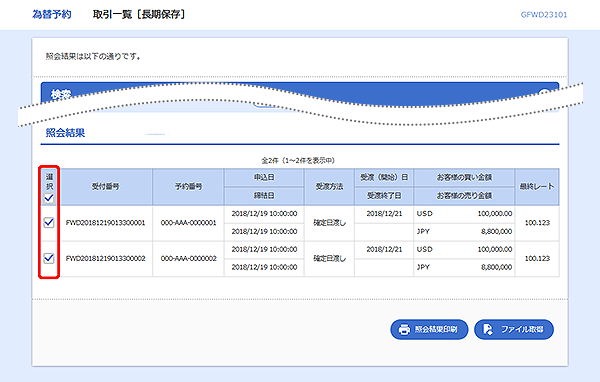Click the 照会結果印刷 print button
This screenshot has width=600, height=382.
pyautogui.click(x=429, y=329)
